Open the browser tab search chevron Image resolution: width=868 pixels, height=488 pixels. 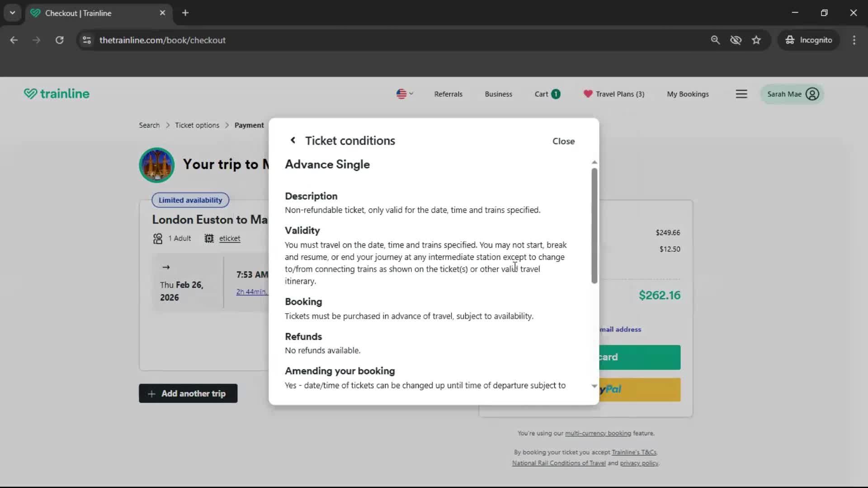coord(12,13)
